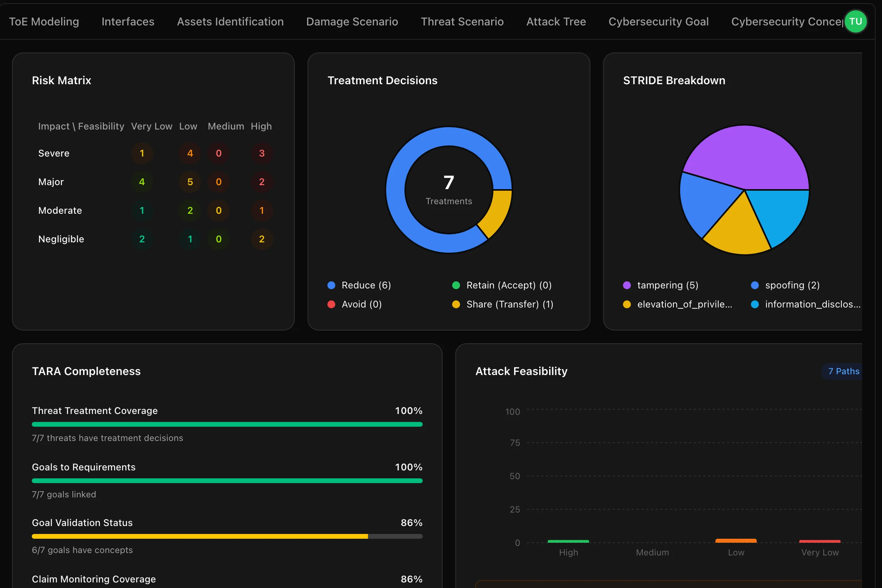The height and width of the screenshot is (588, 882).
Task: Click the Goal Validation Status progress bar
Action: (x=227, y=536)
